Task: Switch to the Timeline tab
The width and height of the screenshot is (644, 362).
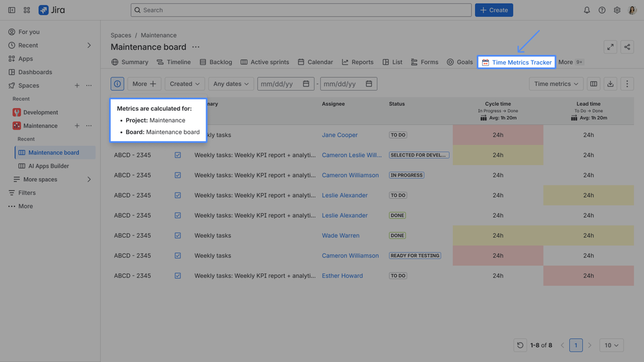Action: point(173,62)
